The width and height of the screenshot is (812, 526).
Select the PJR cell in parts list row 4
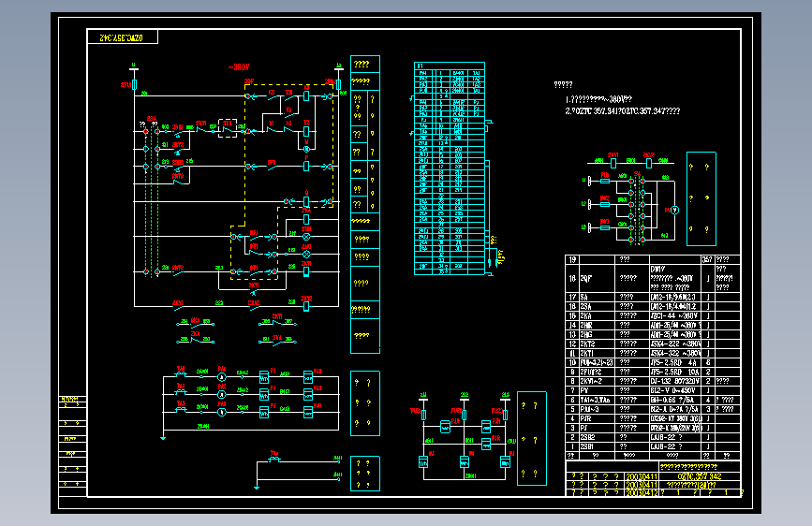coord(597,418)
